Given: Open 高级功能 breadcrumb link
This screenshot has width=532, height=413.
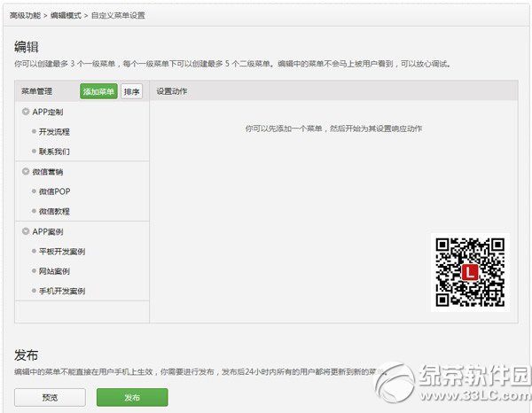Looking at the screenshot, I should (25, 15).
